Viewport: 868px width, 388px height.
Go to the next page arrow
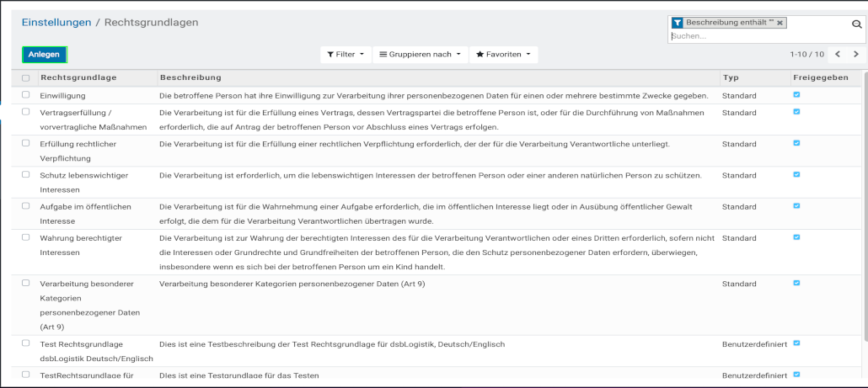[x=856, y=54]
